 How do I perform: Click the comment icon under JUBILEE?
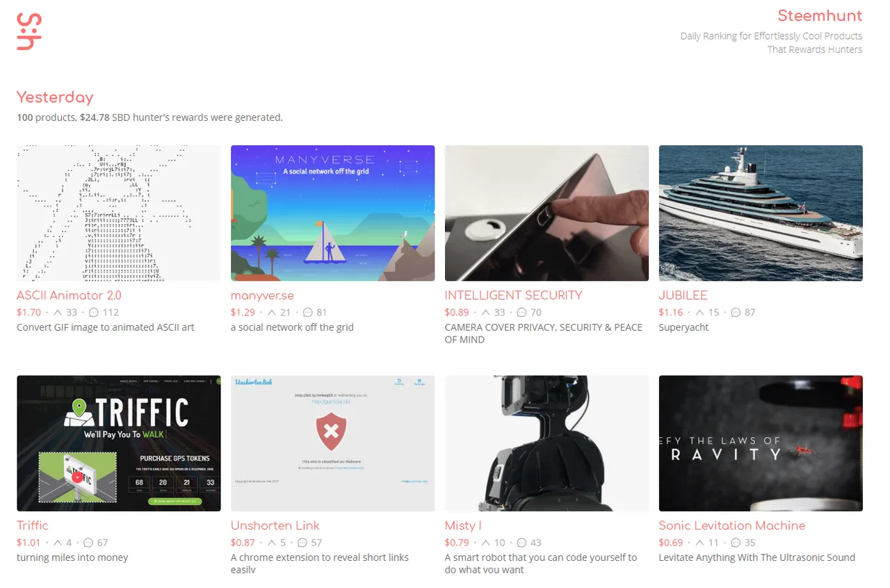tap(736, 313)
